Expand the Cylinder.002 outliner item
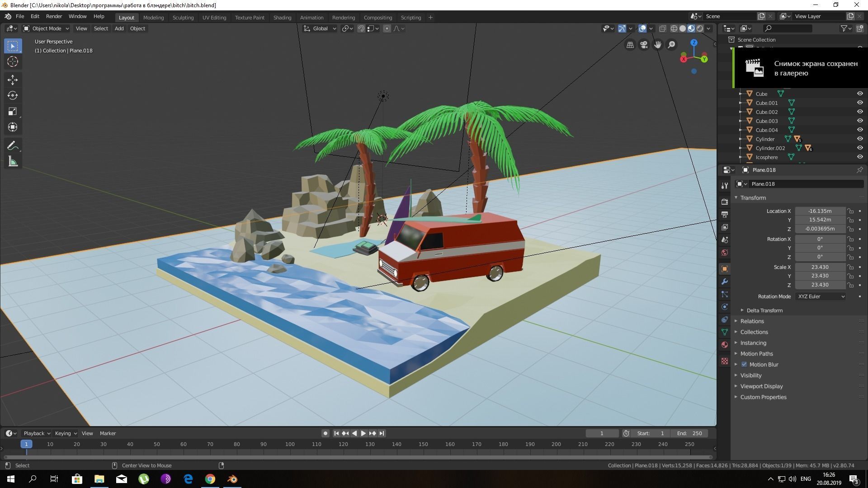The height and width of the screenshot is (488, 868). click(x=741, y=148)
